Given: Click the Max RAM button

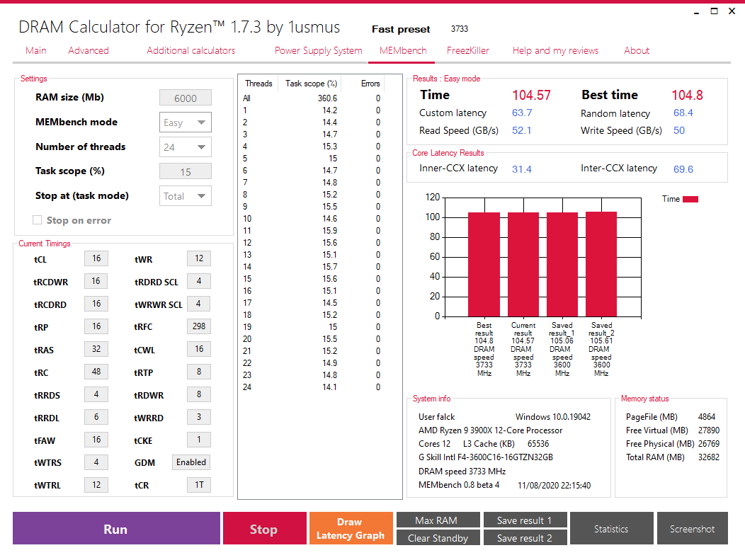Looking at the screenshot, I should coord(438,520).
